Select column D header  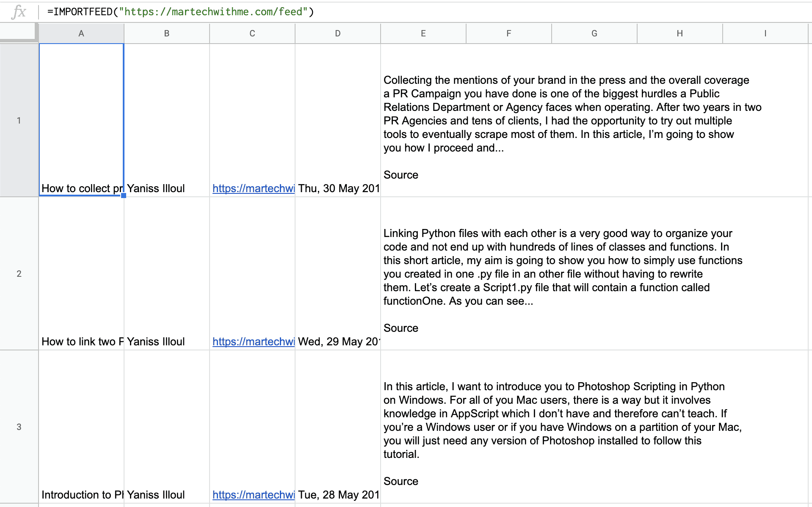(x=338, y=33)
